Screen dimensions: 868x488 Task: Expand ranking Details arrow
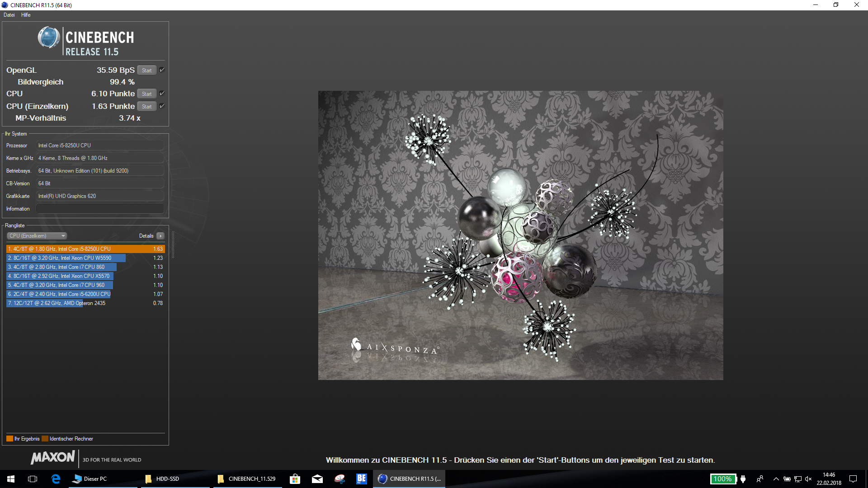coord(160,236)
